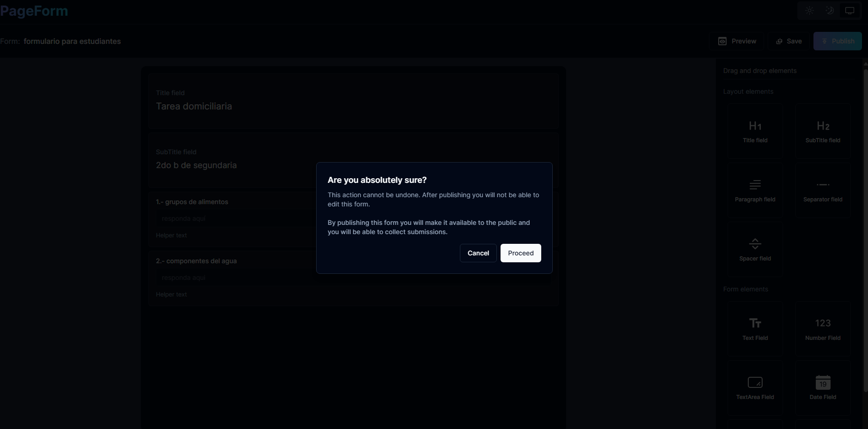Confirm publishing with Proceed
Image resolution: width=868 pixels, height=429 pixels.
(x=521, y=253)
